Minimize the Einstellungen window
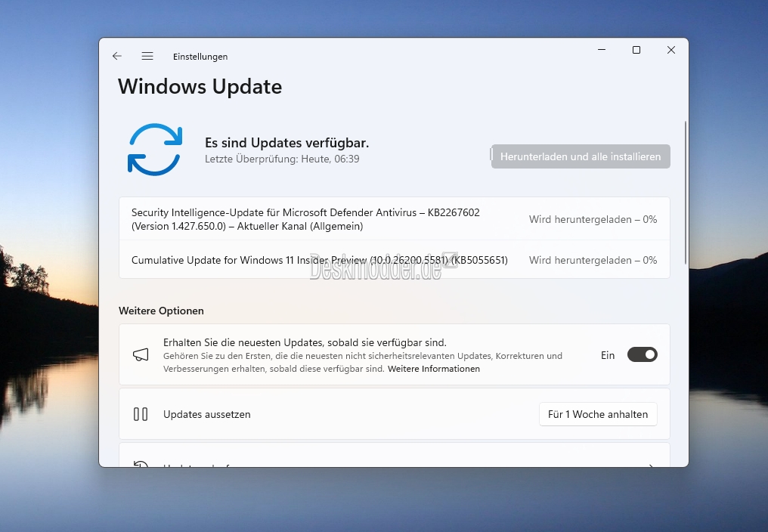Image resolution: width=768 pixels, height=532 pixels. pyautogui.click(x=602, y=50)
